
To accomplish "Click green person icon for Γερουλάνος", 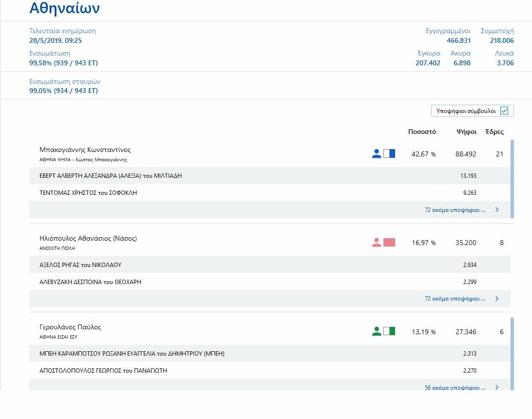I will (x=376, y=331).
